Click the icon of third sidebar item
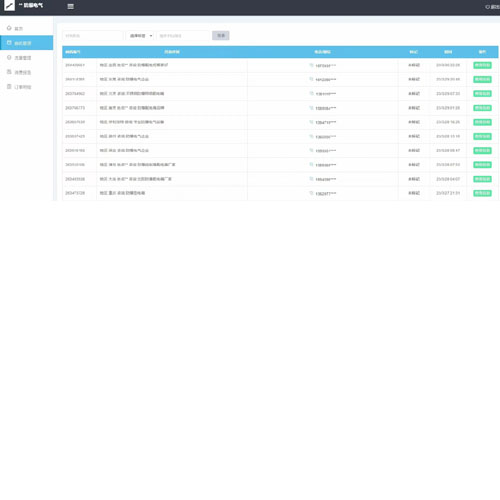 (9, 57)
